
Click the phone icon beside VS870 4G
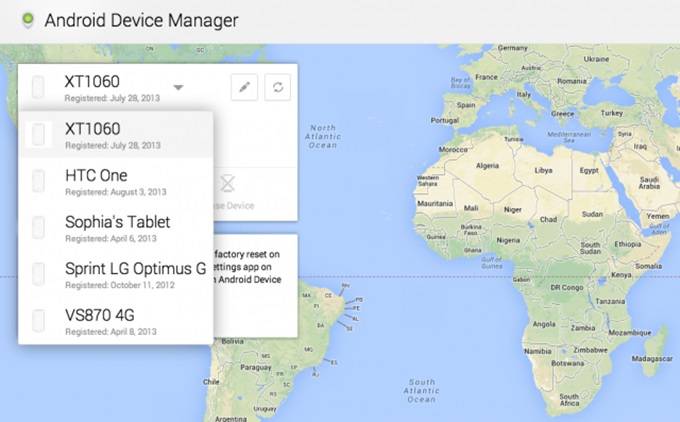point(38,321)
